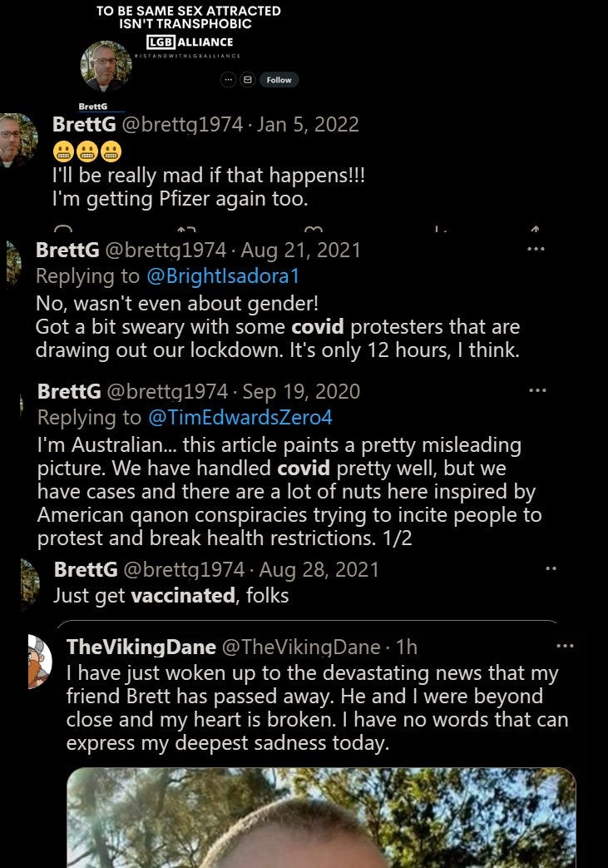Open BrettG's circular profile header photo

[106, 66]
